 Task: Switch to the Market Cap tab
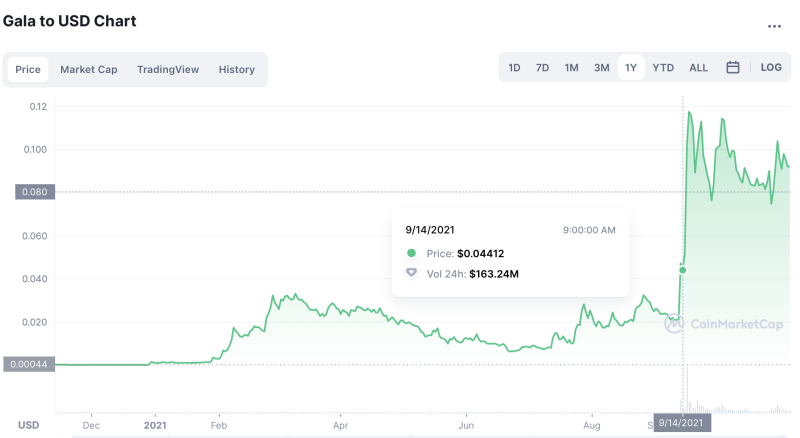coord(89,69)
